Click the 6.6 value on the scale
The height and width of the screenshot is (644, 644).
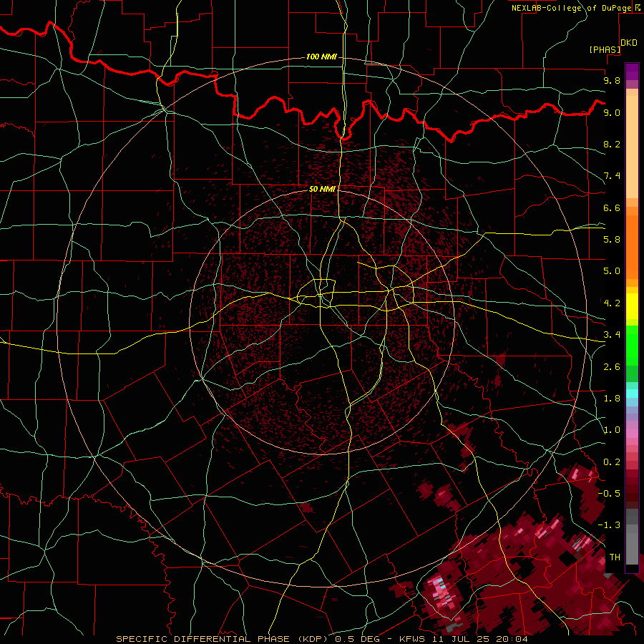(612, 208)
